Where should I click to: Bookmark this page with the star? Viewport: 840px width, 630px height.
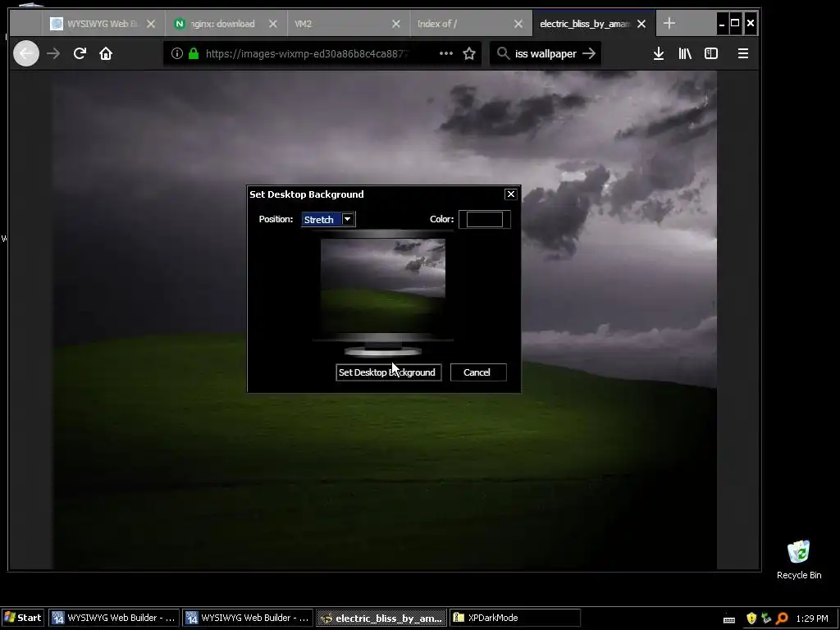point(469,53)
